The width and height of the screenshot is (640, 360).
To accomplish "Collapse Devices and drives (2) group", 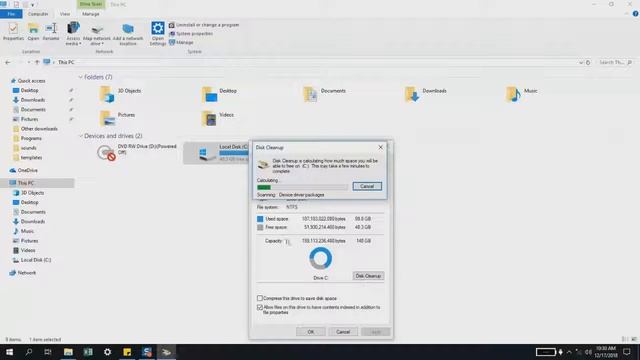I will click(80, 136).
